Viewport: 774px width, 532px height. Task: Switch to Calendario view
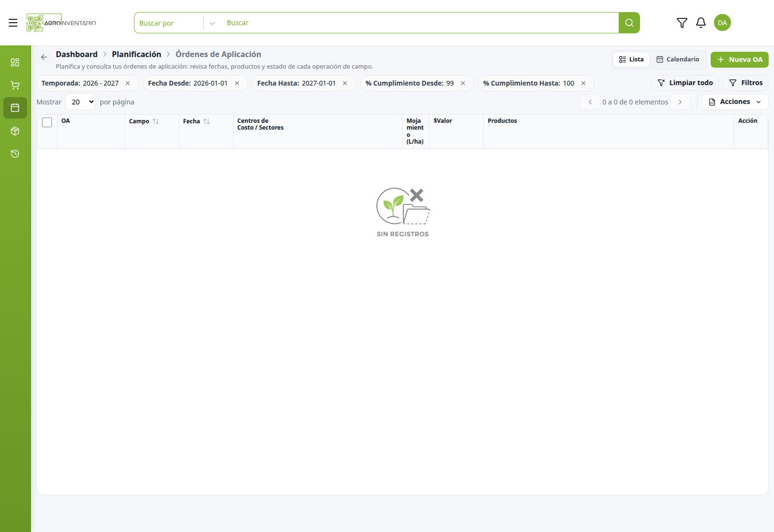[x=678, y=59]
